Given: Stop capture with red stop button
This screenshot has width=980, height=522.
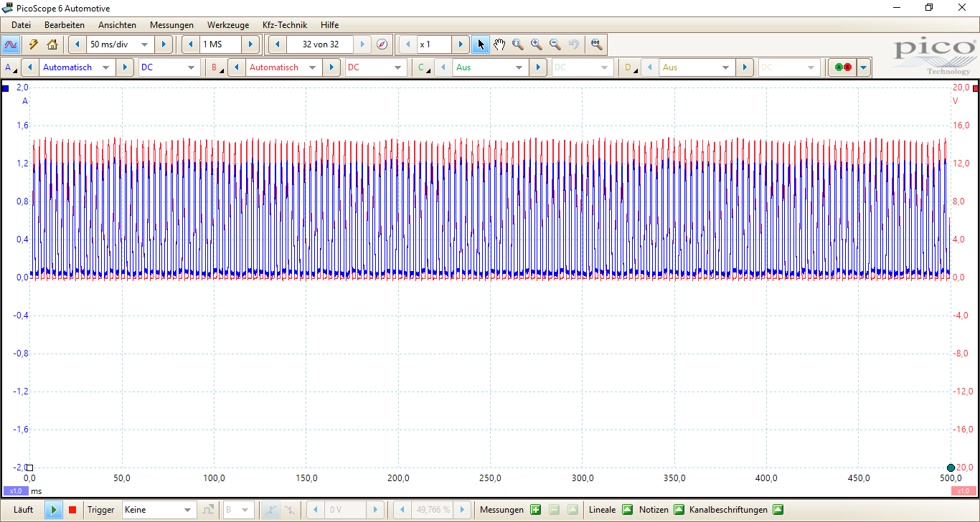Looking at the screenshot, I should (x=72, y=510).
